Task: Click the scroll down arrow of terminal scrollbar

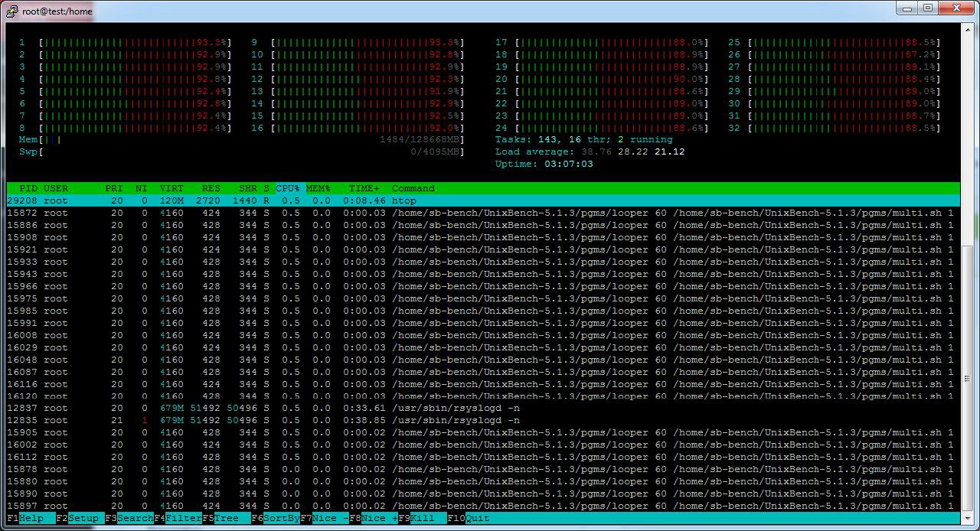Action: (x=967, y=518)
